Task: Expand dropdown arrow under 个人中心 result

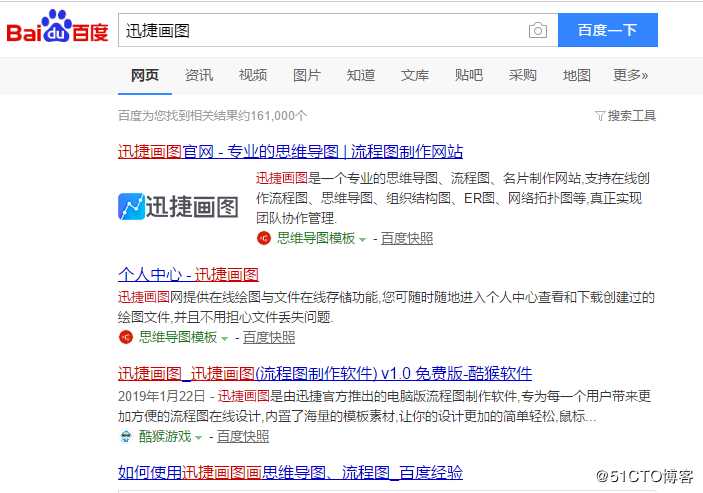Action: point(225,338)
